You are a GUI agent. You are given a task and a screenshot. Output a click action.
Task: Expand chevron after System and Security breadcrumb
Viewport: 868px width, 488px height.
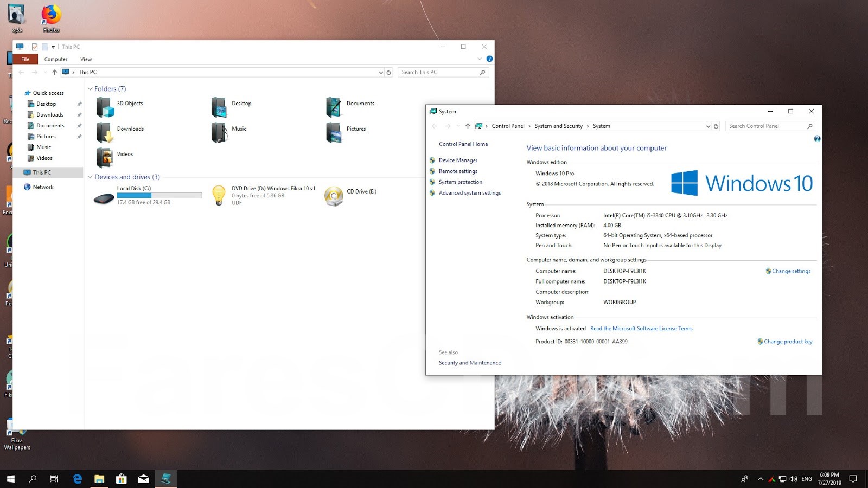click(x=588, y=126)
